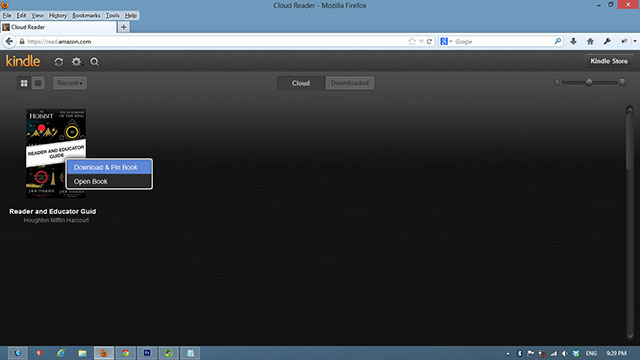This screenshot has width=640, height=360.
Task: Open the Kindle Store button
Action: point(609,61)
